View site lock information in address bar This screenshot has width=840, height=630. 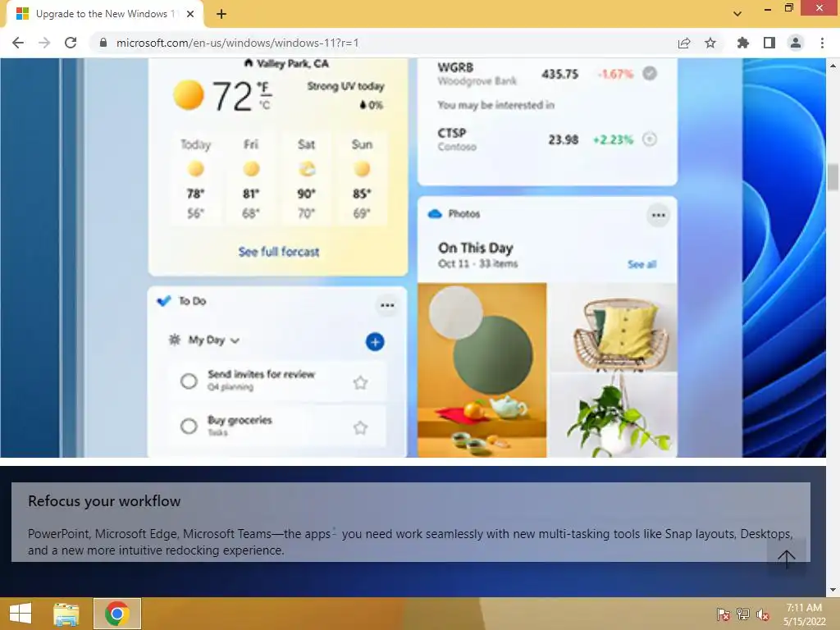tap(103, 43)
